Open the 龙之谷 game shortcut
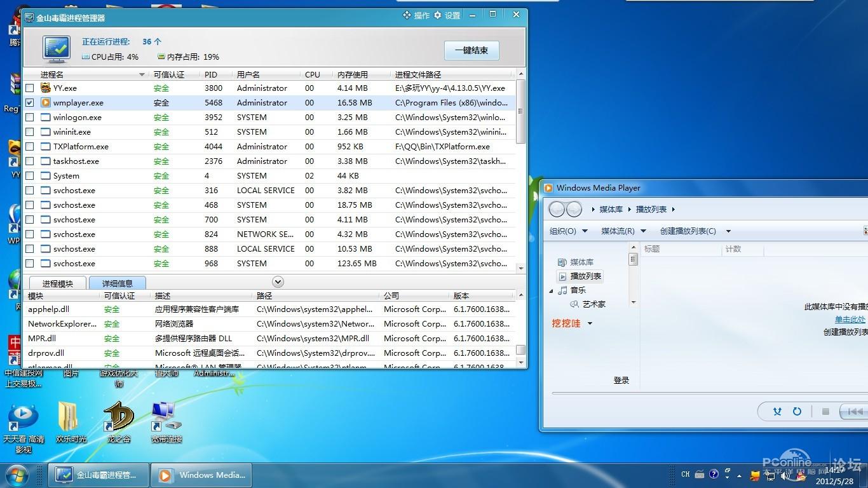 [119, 423]
